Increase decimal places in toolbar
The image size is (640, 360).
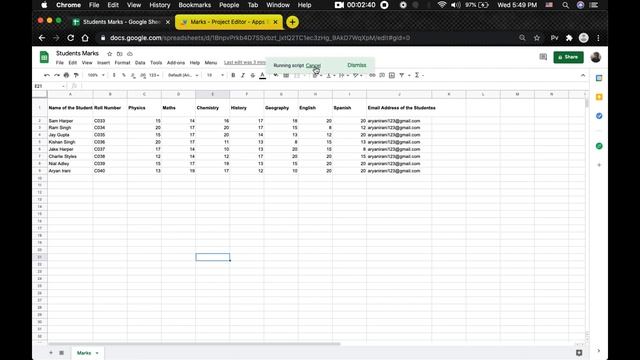(x=143, y=75)
